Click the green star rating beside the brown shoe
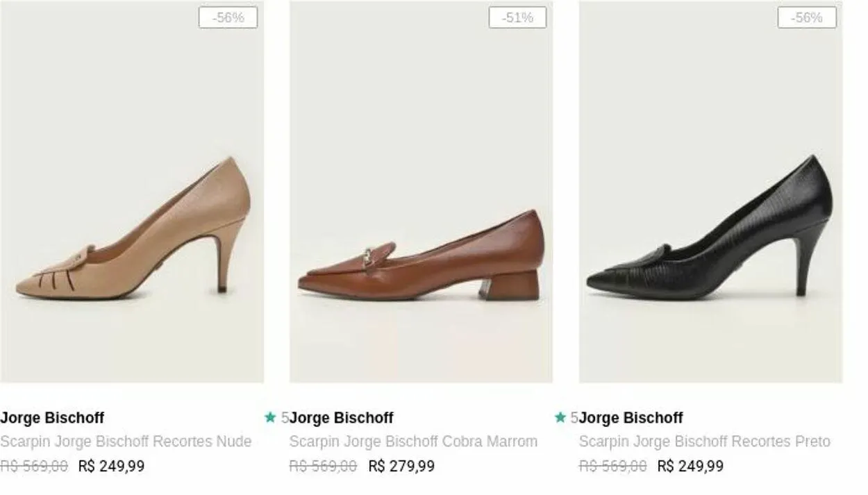 click(x=270, y=417)
